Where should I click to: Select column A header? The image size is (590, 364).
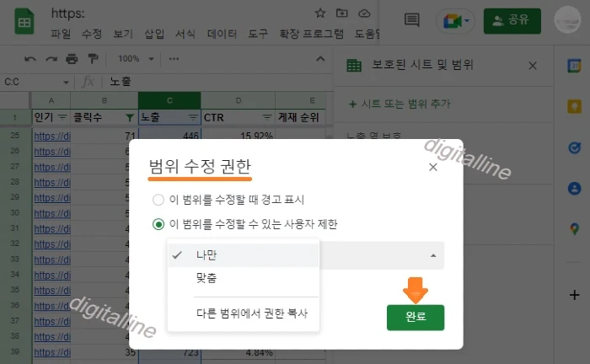tap(51, 100)
